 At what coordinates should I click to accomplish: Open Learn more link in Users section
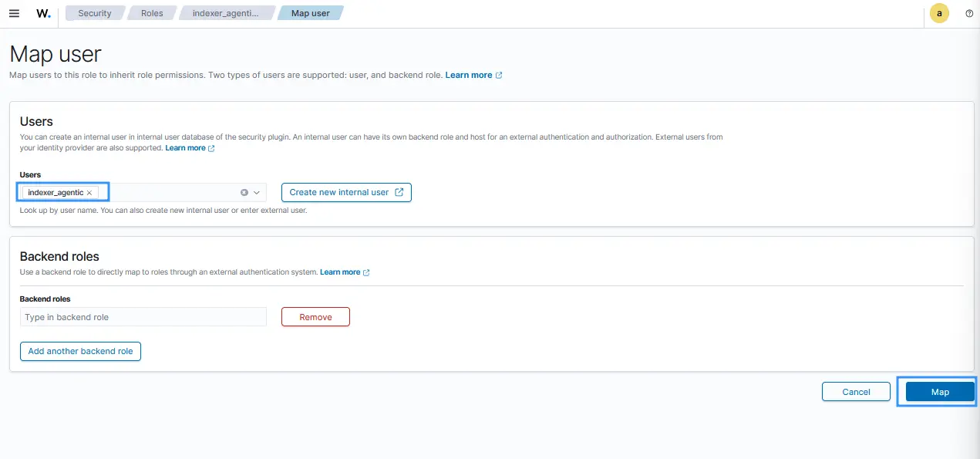click(190, 147)
